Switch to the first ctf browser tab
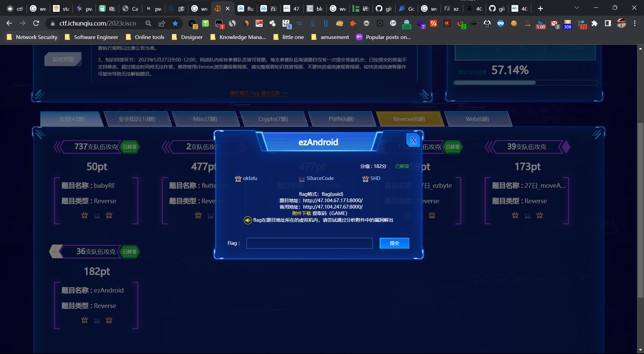 point(15,9)
